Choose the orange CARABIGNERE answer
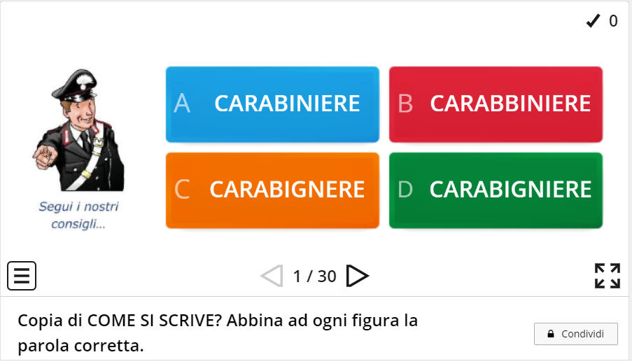This screenshot has width=632, height=364. [272, 190]
